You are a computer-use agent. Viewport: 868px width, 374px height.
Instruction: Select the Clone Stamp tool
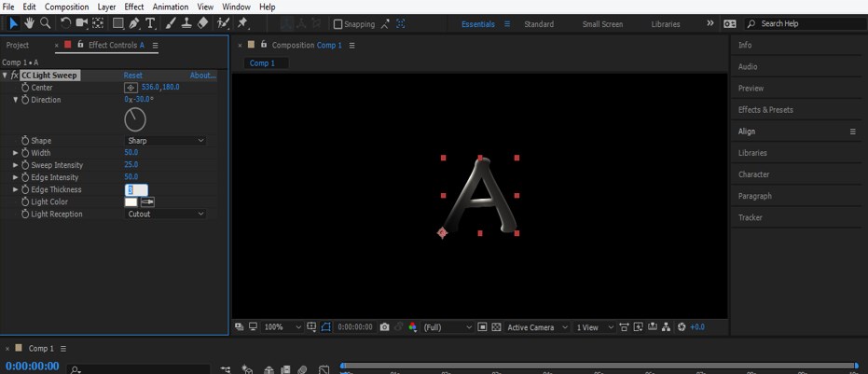coord(186,23)
